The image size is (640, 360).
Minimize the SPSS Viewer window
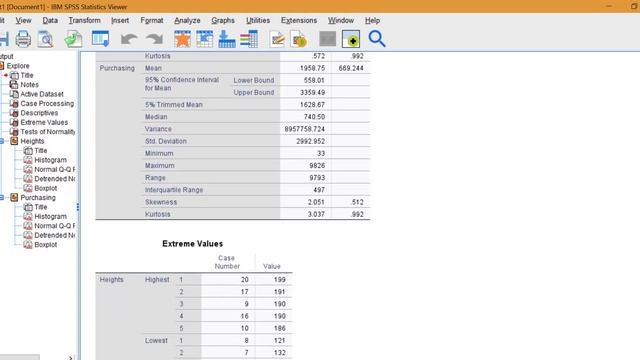[x=609, y=6]
